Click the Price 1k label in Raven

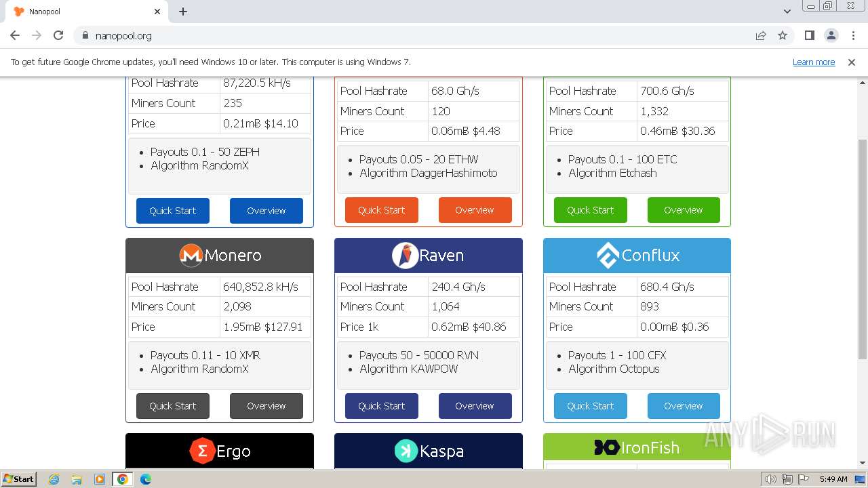(x=359, y=327)
